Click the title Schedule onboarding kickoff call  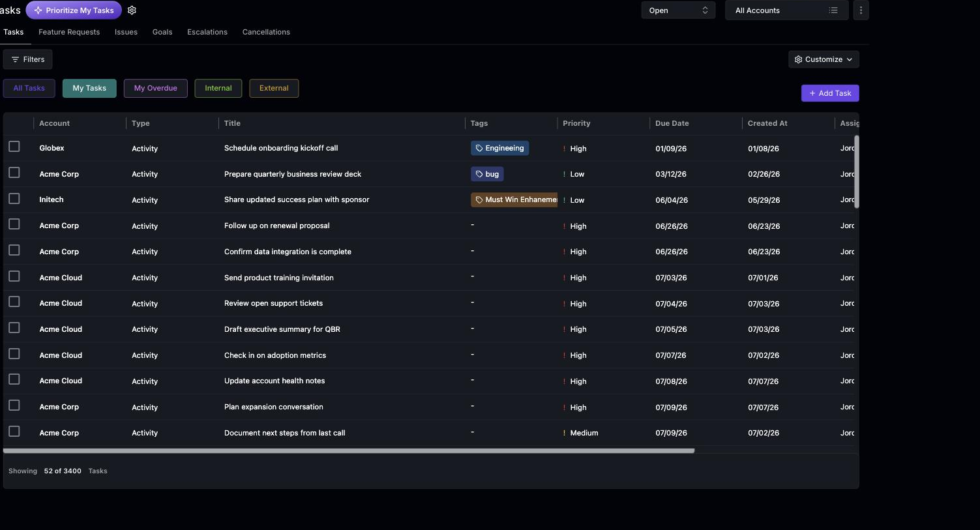click(x=281, y=148)
